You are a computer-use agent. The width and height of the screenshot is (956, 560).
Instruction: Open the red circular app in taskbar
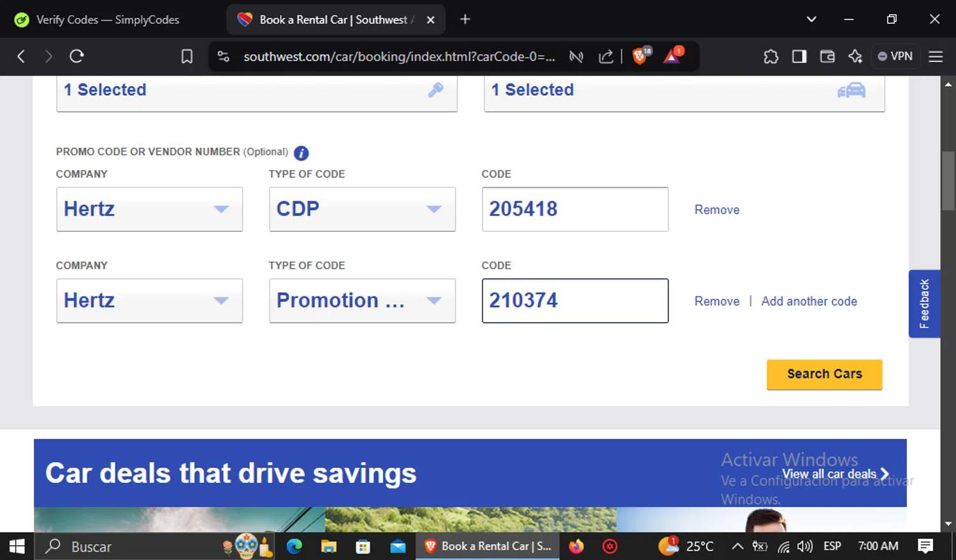[x=610, y=547]
